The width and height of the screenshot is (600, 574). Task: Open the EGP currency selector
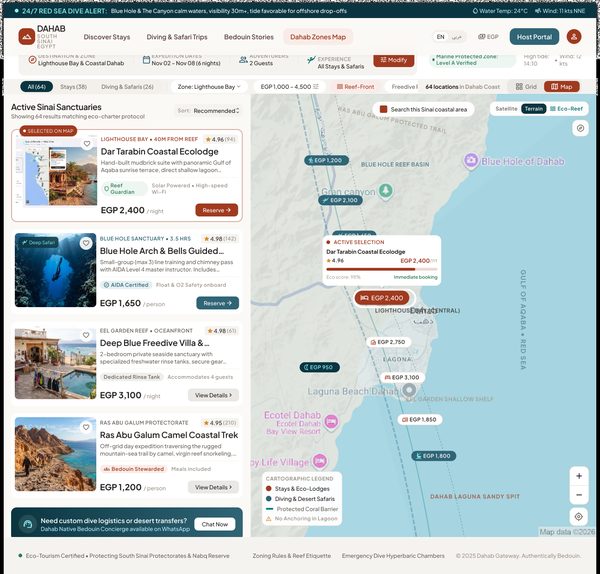click(488, 37)
